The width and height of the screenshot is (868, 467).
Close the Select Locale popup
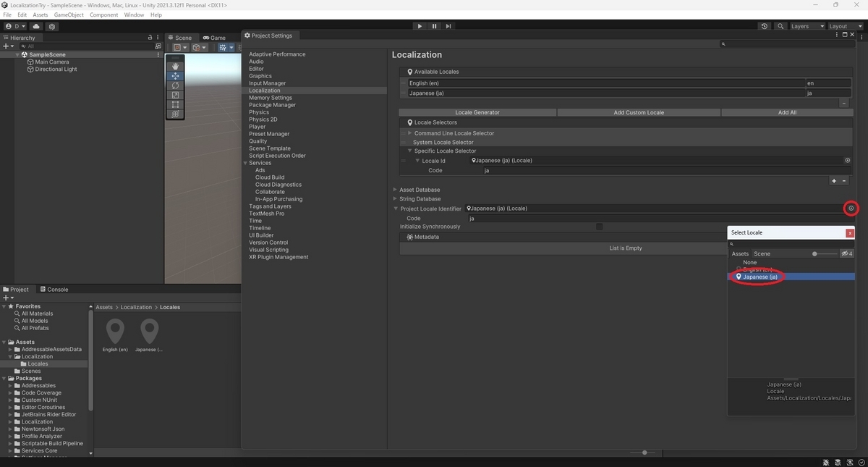tap(850, 233)
